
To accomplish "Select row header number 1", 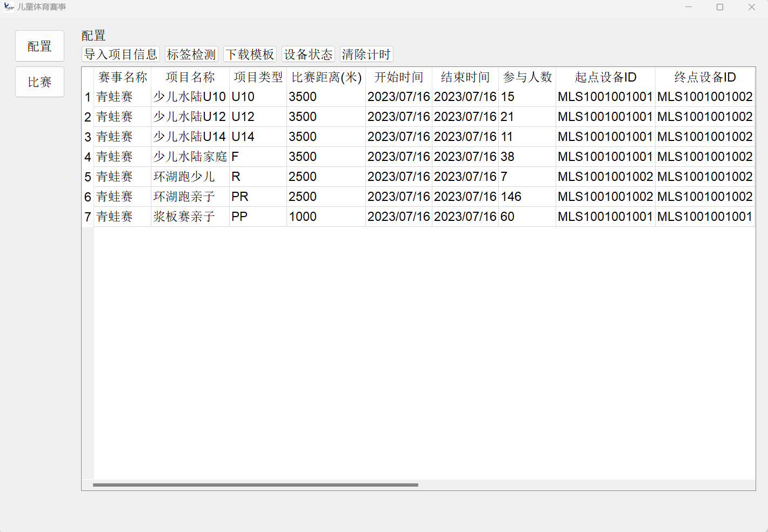I will (x=88, y=97).
